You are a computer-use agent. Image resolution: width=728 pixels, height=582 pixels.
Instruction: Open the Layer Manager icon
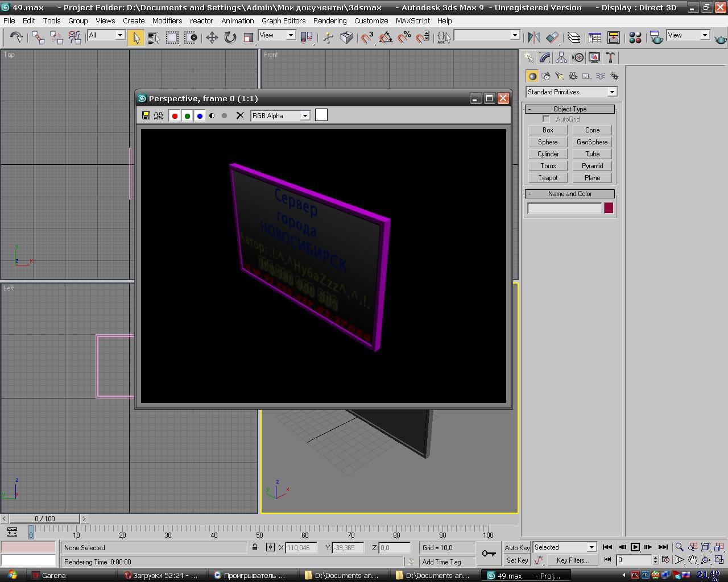[x=574, y=38]
